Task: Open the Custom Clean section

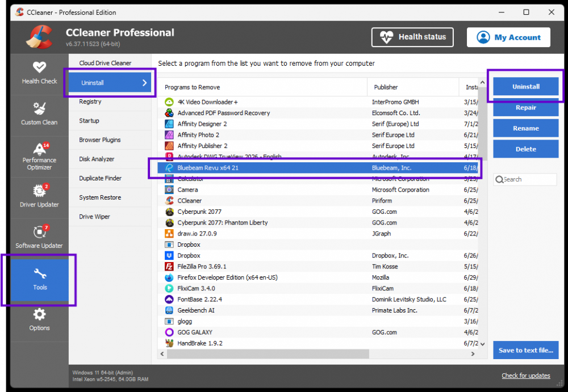Action: pos(40,115)
